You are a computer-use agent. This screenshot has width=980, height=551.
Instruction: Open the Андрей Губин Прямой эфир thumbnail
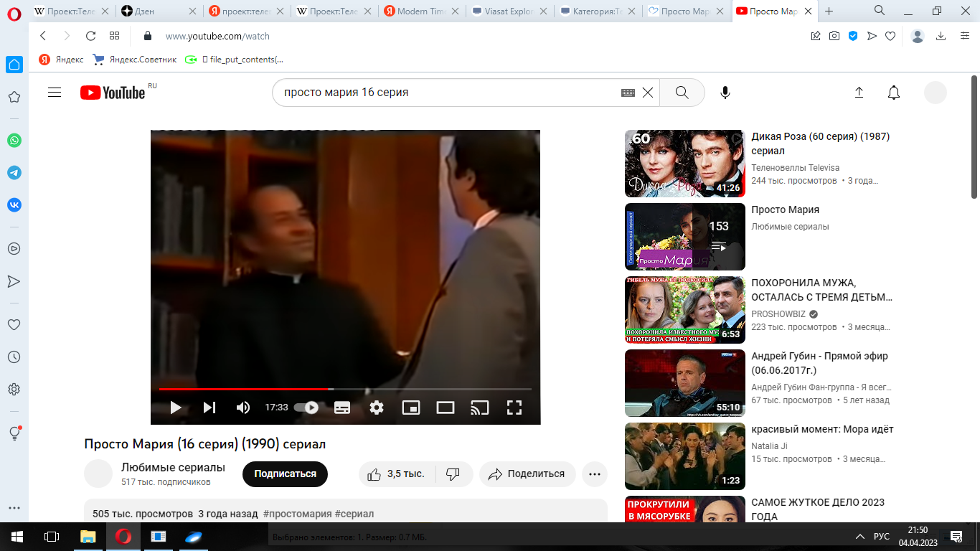(685, 383)
